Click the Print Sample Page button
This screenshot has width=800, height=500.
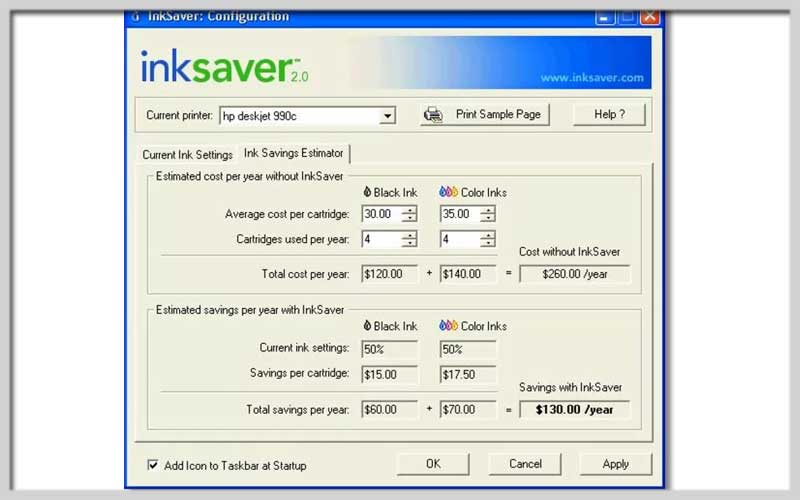tap(485, 114)
